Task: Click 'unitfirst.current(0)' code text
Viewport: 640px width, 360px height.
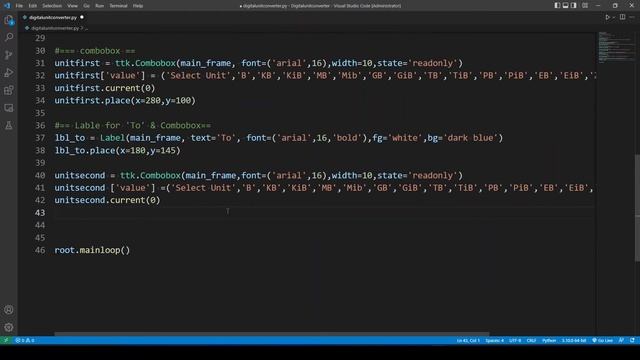Action: [x=105, y=88]
